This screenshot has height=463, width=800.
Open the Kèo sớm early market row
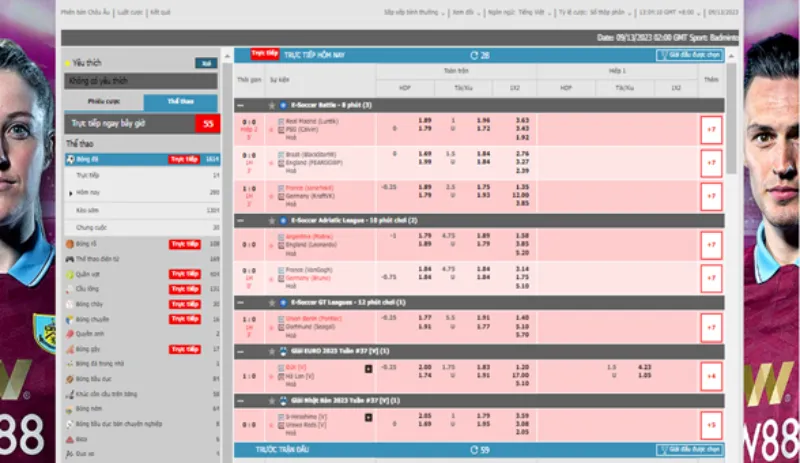click(142, 210)
